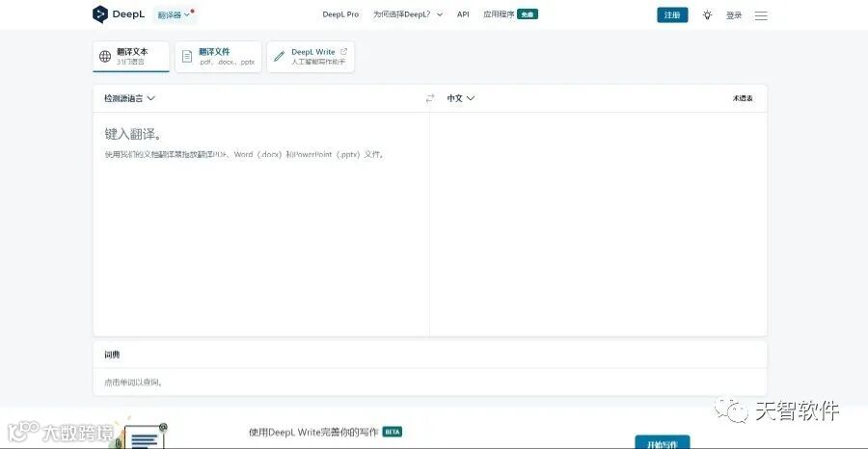
Task: Click the 开始写作 start writing button
Action: click(662, 442)
